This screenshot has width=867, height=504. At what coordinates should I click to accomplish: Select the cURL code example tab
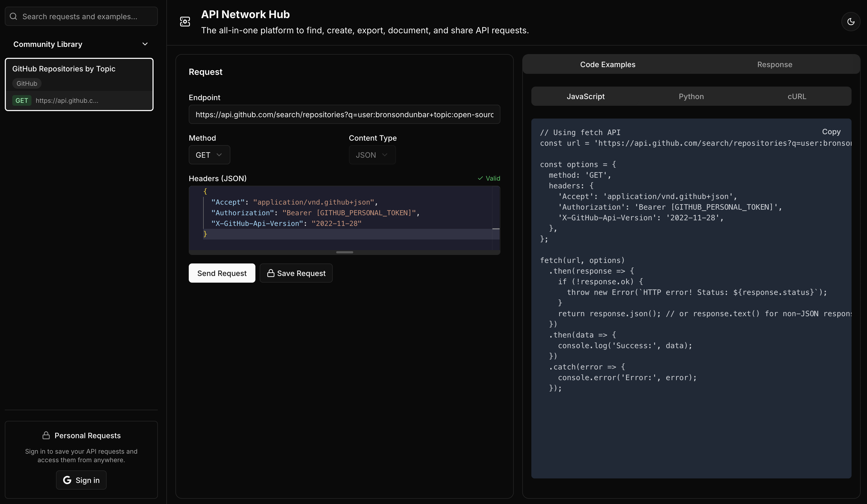(x=796, y=96)
